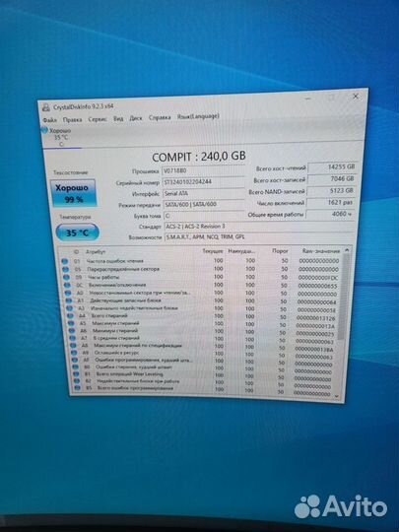The image size is (399, 532).
Task: Select the Хорошо 35 °C drive C tab
Action: (x=60, y=137)
